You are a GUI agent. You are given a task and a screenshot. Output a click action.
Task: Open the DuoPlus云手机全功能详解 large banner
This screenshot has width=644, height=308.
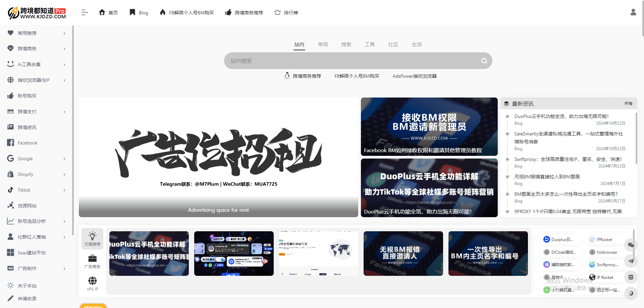(x=429, y=188)
